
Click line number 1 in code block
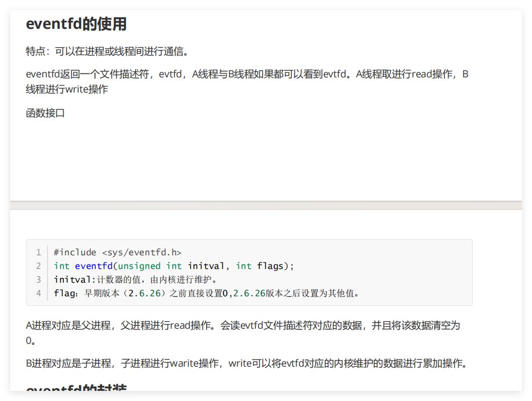point(38,252)
